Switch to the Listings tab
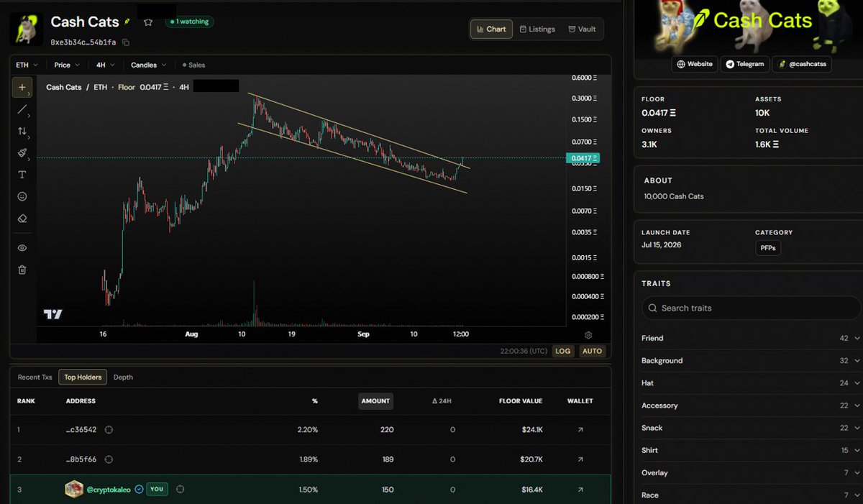 (536, 29)
